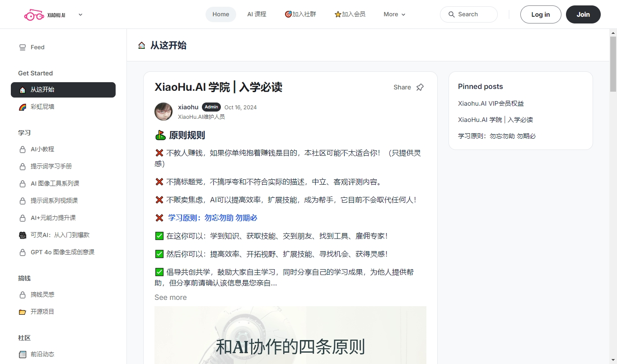
Task: Open 前沿动态 in sidebar
Action: click(x=63, y=355)
